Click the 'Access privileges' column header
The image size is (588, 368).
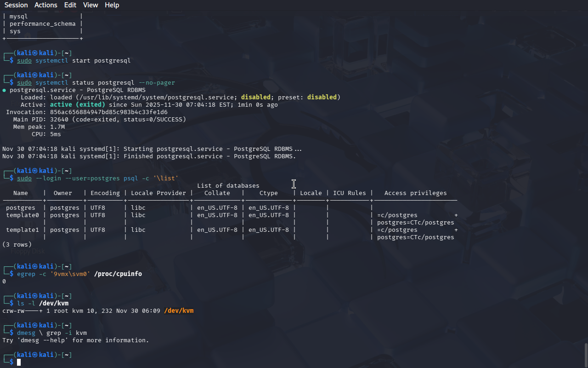click(415, 193)
